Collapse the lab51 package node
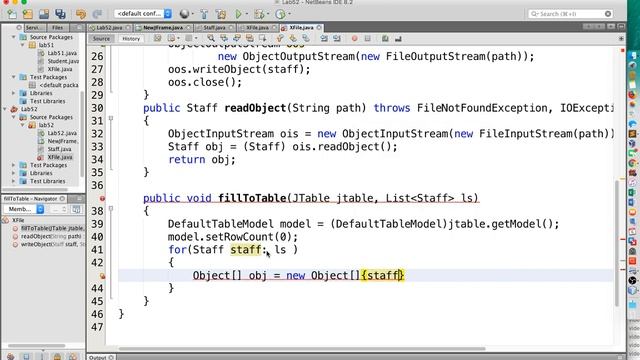Screen dimensions: 640x360 click(22, 45)
